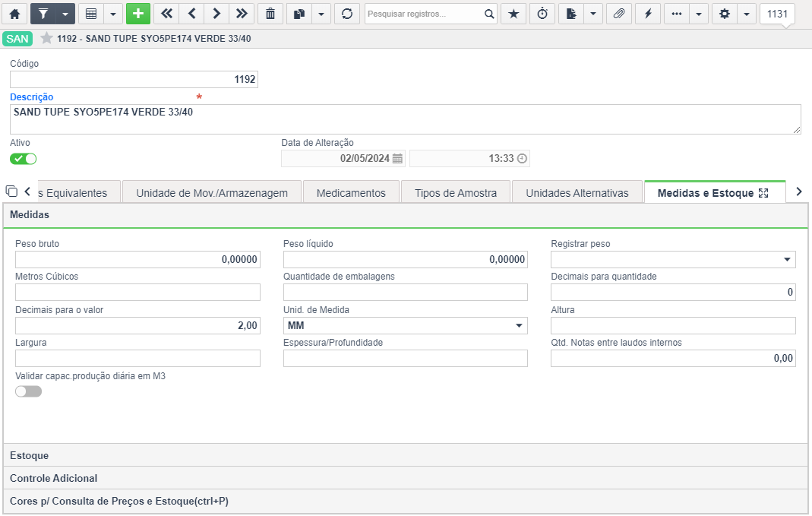Click the Descrição text area
This screenshot has height=516, width=812.
(406, 119)
